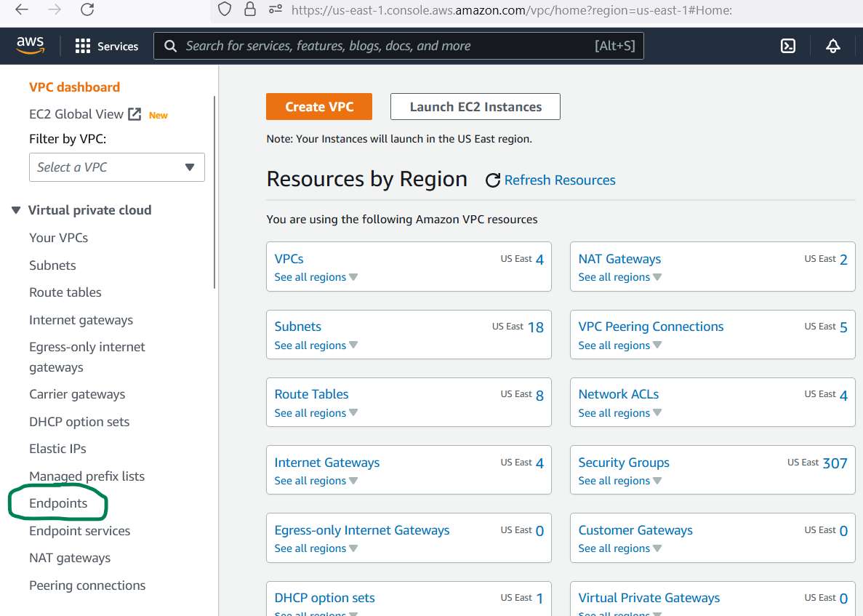This screenshot has width=863, height=616.
Task: Click the Security Groups count 307
Action: point(835,463)
